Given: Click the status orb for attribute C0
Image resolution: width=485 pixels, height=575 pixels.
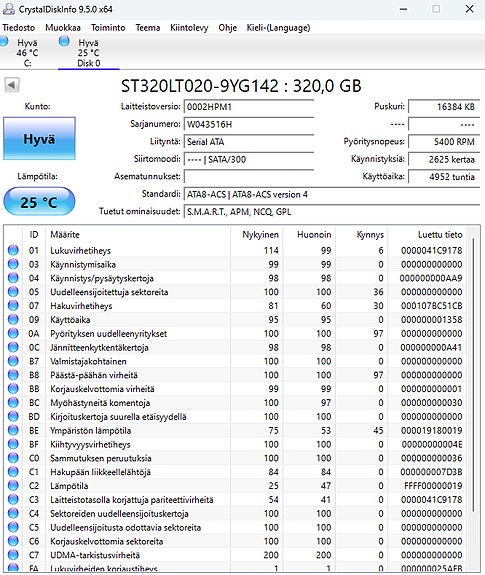Looking at the screenshot, I should 13,458.
